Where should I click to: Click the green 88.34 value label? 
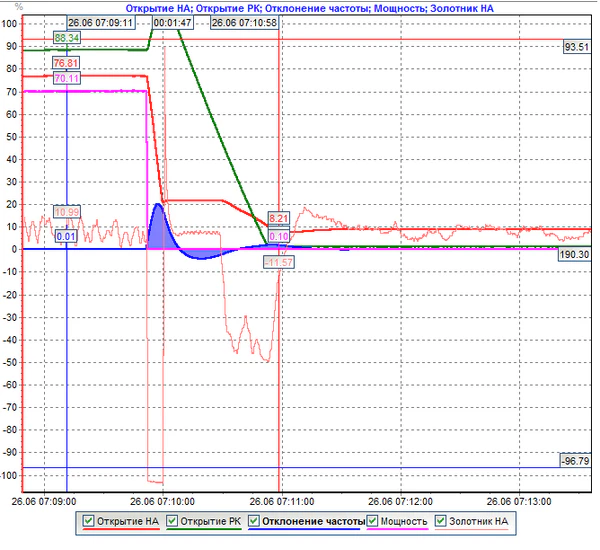pyautogui.click(x=67, y=39)
